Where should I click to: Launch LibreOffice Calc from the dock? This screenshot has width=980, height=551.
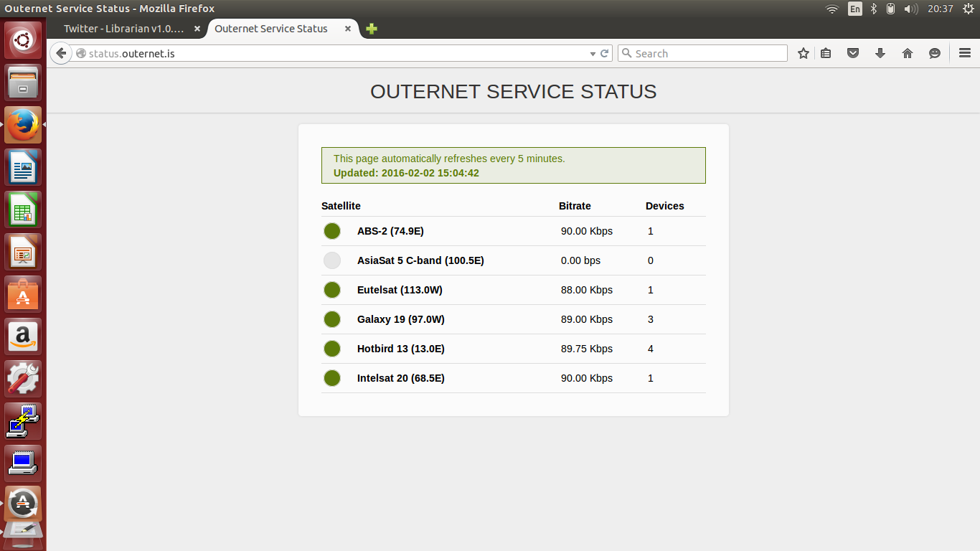(23, 209)
